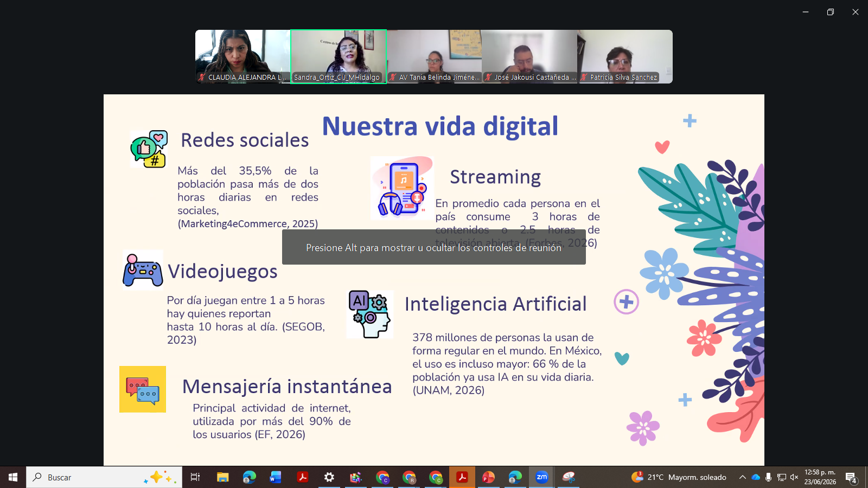Click the Show desktop sliver
Viewport: 868px width, 488px height.
point(866,477)
